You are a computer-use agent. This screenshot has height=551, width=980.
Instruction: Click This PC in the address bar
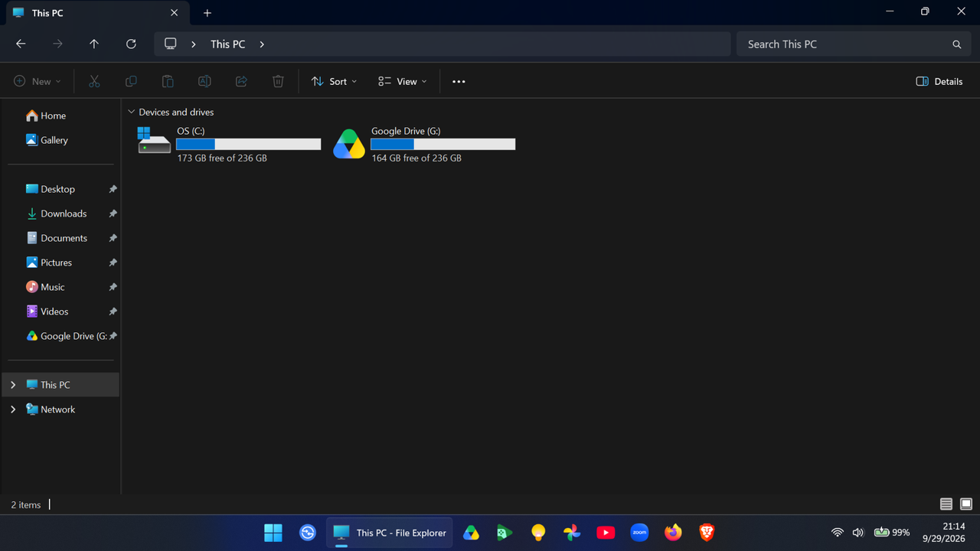(x=228, y=44)
